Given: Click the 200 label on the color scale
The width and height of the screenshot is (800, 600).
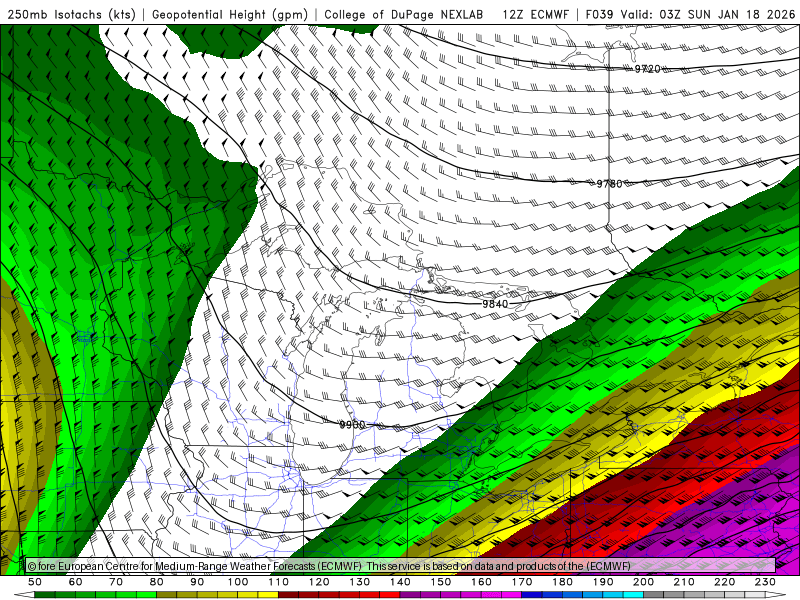Looking at the screenshot, I should pos(643,582).
